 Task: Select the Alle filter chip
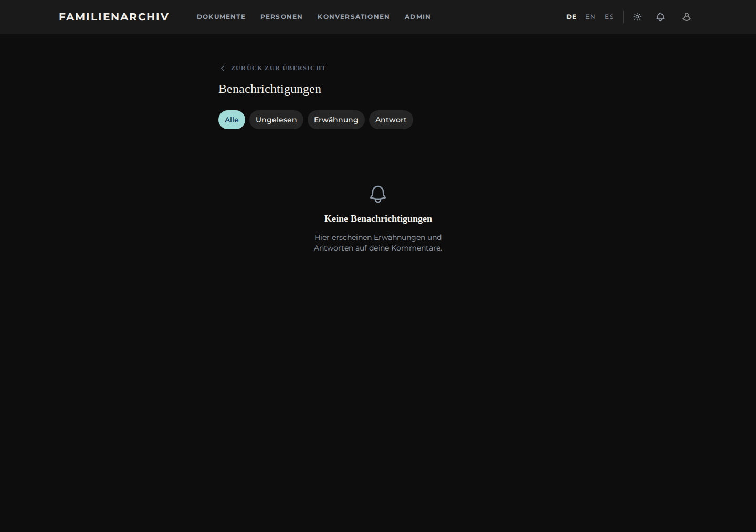(x=232, y=120)
